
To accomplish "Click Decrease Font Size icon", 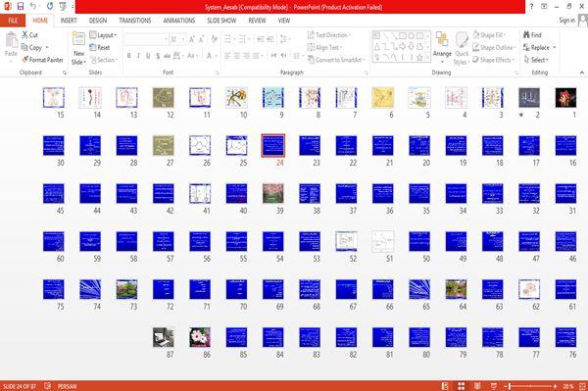I will pyautogui.click(x=202, y=39).
